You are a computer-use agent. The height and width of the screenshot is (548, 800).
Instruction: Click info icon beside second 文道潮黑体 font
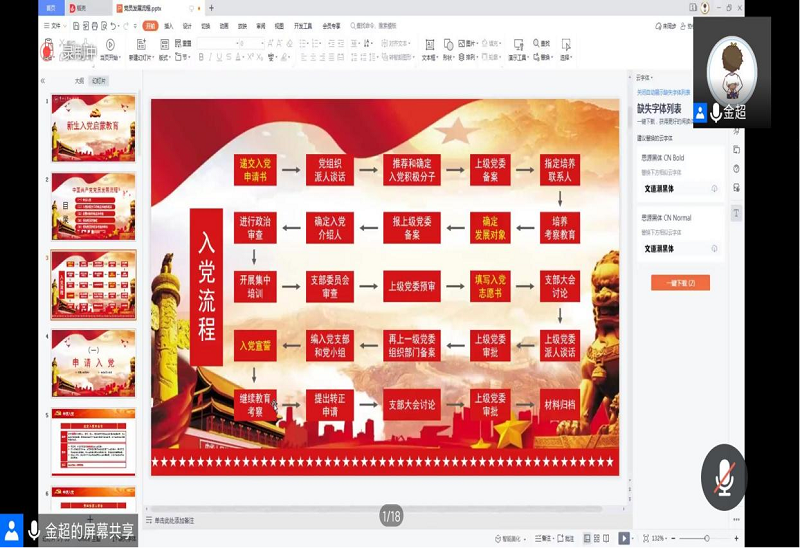[x=714, y=248]
